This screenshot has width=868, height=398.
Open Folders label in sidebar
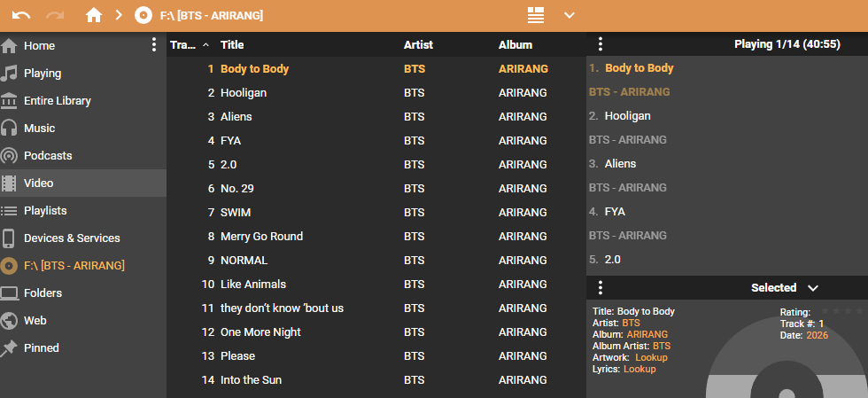(x=43, y=293)
